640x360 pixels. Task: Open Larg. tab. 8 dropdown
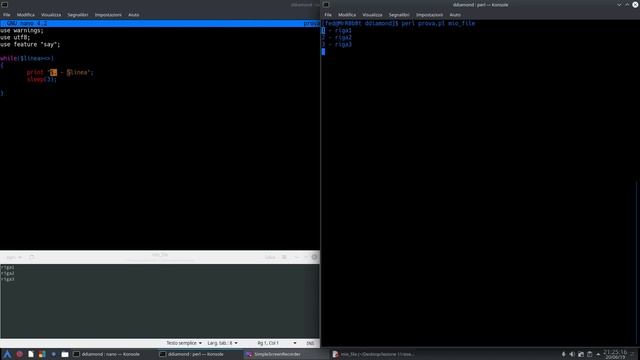point(222,343)
